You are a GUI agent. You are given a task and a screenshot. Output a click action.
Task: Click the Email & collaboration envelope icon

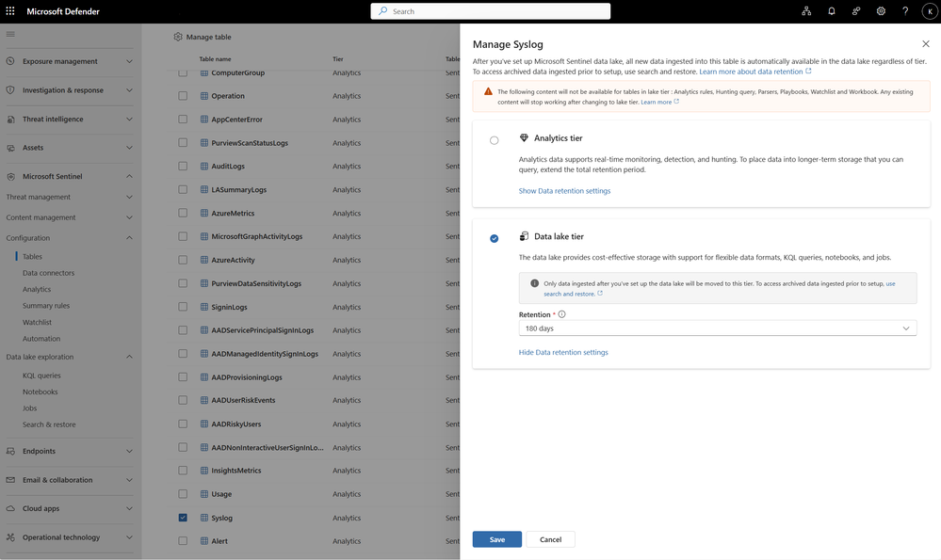pyautogui.click(x=10, y=480)
